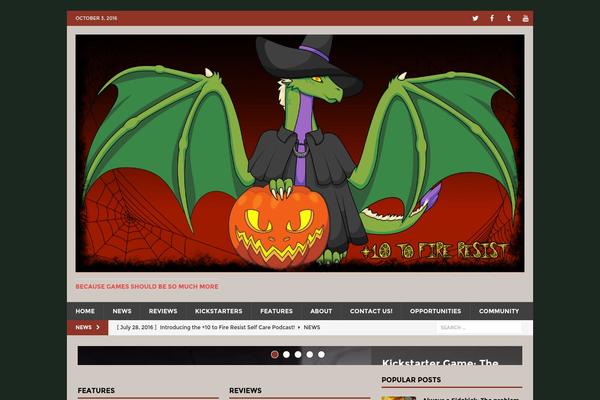Open the Kickstarters menu item
Viewport: 600px width, 400px height.
(218, 311)
